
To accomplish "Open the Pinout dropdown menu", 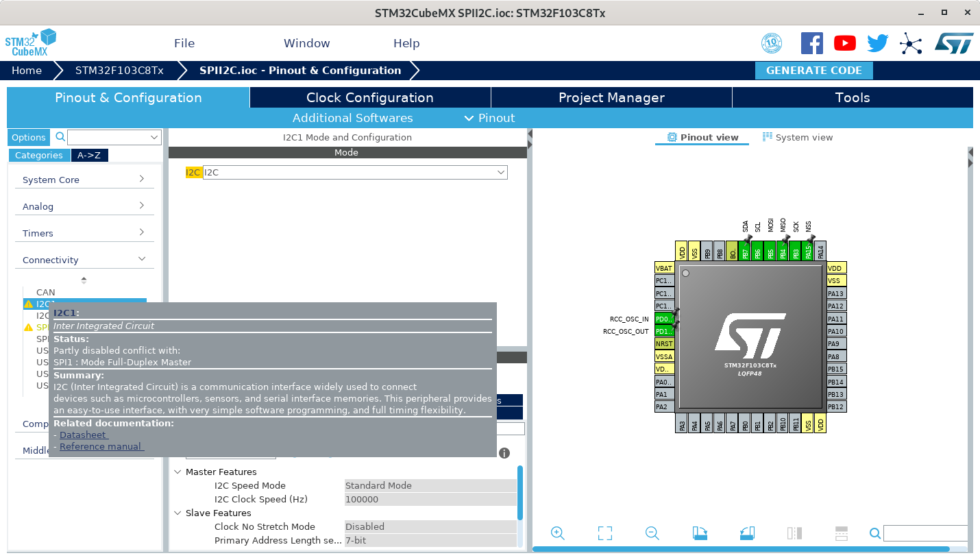I will (489, 118).
